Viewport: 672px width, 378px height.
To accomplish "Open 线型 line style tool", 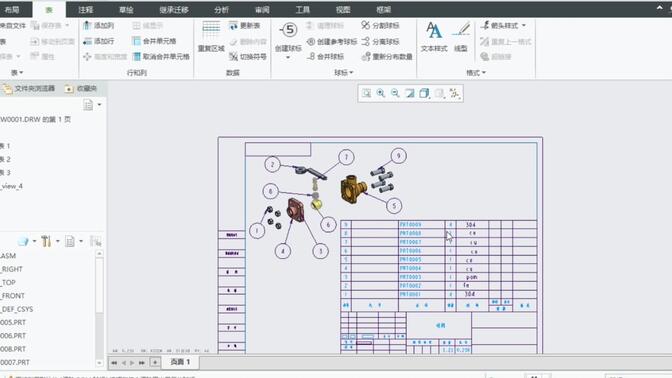I will point(461,37).
